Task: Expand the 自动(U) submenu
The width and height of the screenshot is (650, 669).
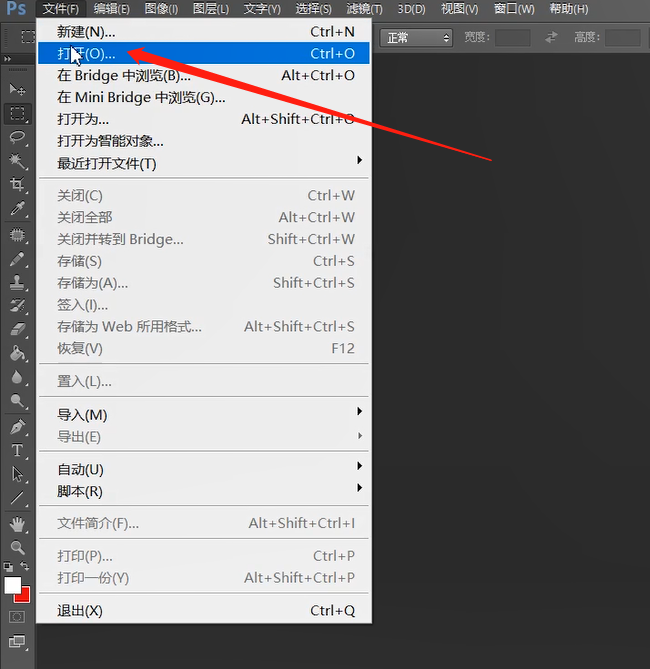Action: tap(204, 469)
